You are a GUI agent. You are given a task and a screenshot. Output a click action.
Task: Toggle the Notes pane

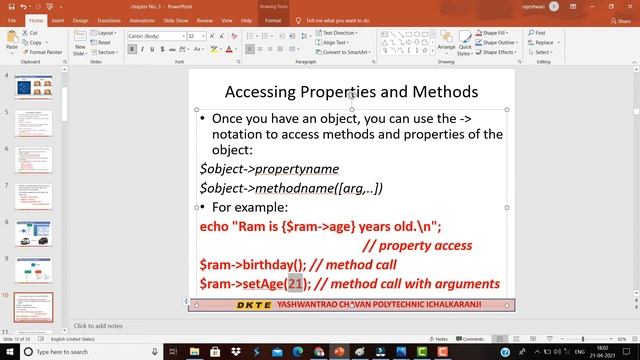click(x=438, y=339)
